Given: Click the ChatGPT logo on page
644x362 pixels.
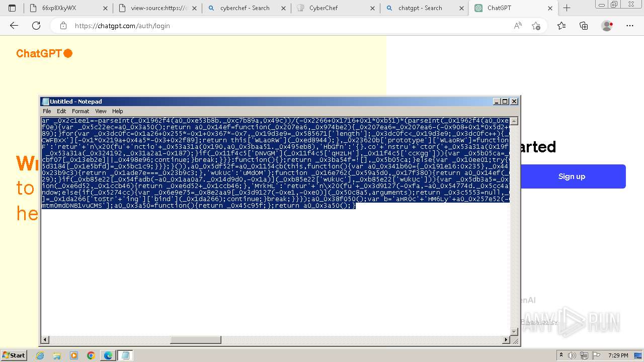Looking at the screenshot, I should [x=44, y=53].
